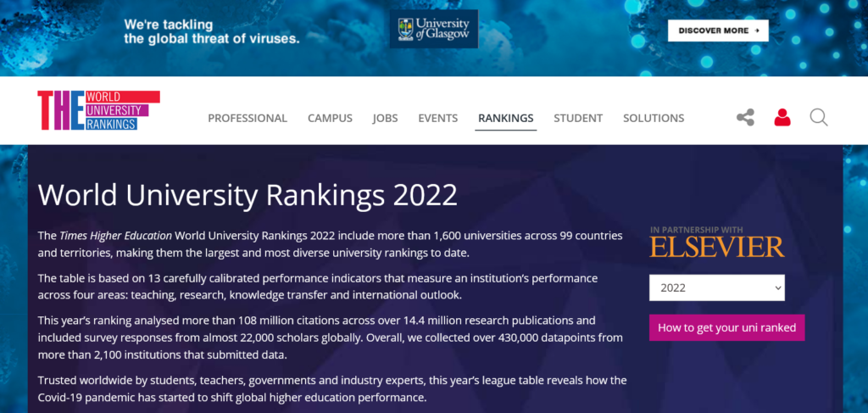Click the World University Rankings 2022 heading
Image resolution: width=868 pixels, height=413 pixels.
coord(248,195)
